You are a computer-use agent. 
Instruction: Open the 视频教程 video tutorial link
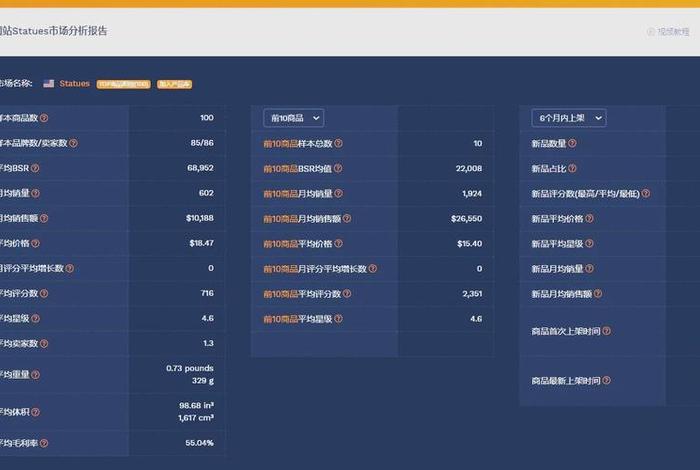click(x=668, y=32)
